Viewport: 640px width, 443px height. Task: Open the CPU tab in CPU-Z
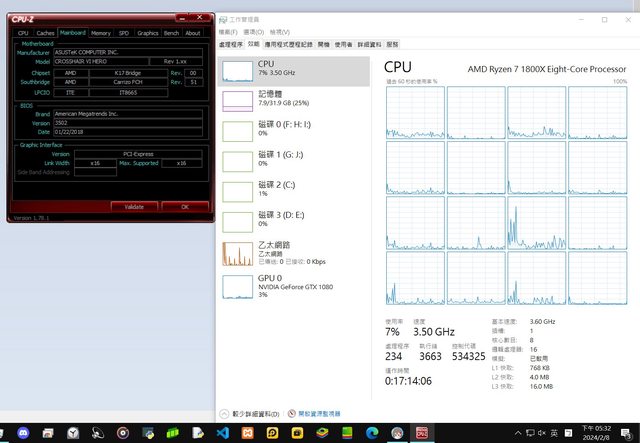tap(23, 33)
